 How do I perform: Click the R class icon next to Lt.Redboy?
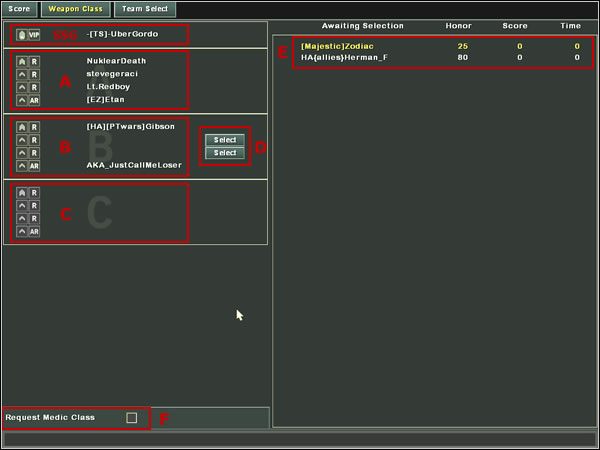click(34, 87)
